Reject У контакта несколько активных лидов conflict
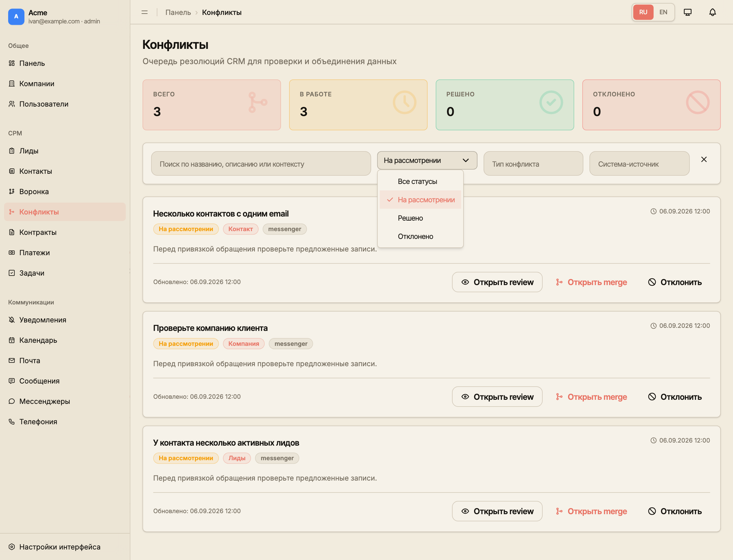Screen dimensions: 733x560 coord(675,511)
